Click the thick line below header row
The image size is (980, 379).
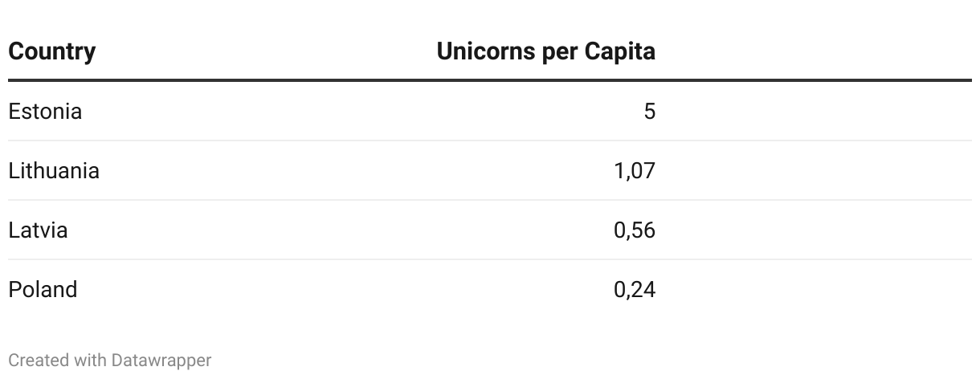pos(489,80)
